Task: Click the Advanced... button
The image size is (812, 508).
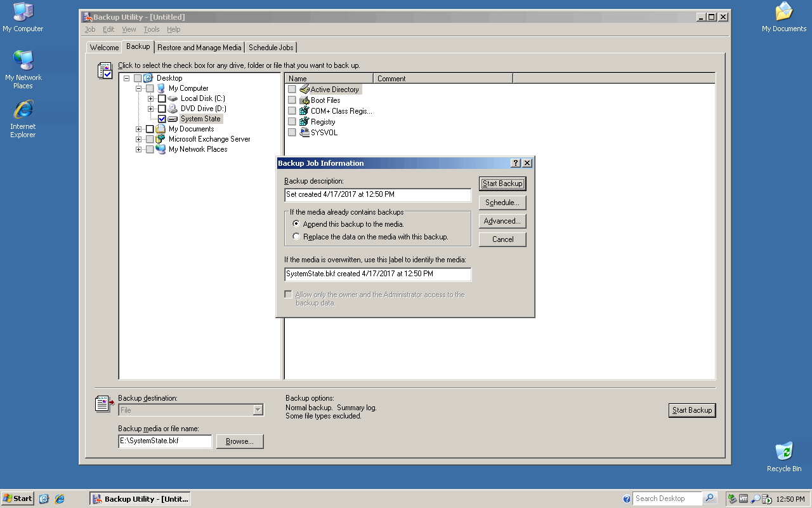Action: [x=502, y=221]
